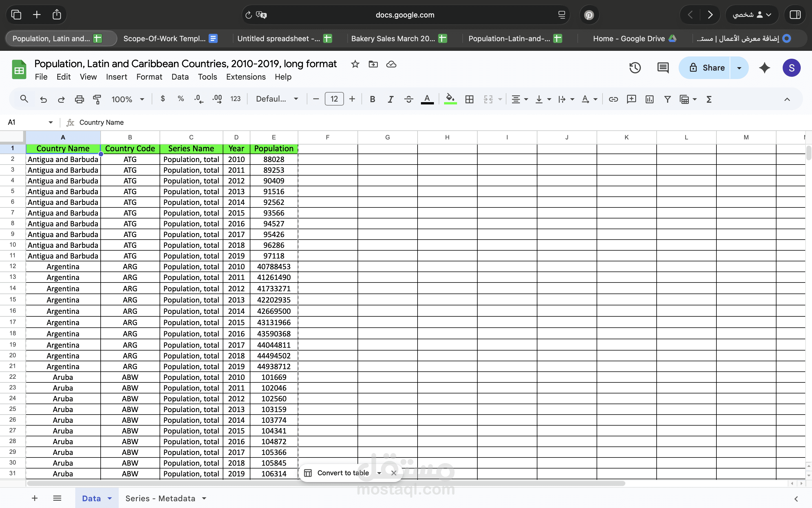Open the text rotation dropdown

coord(589,99)
